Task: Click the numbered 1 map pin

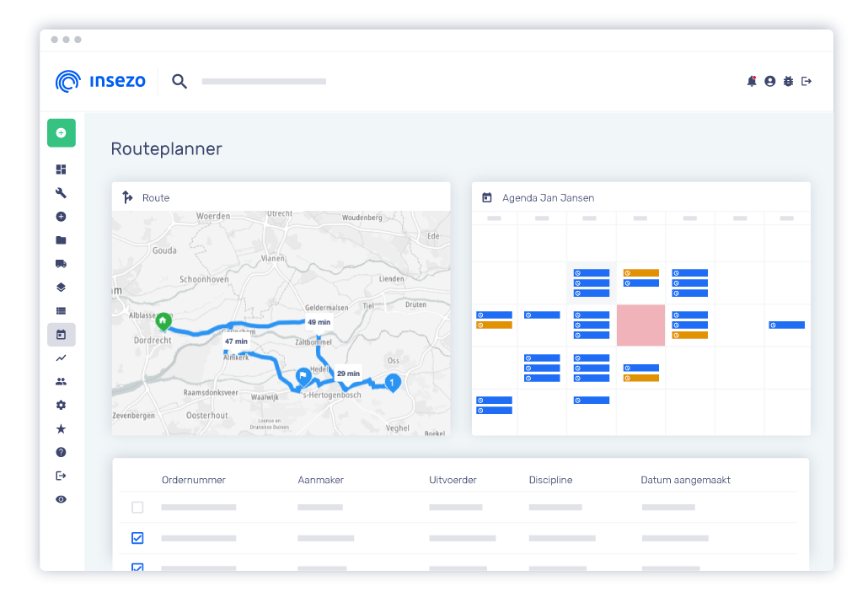Action: [392, 382]
